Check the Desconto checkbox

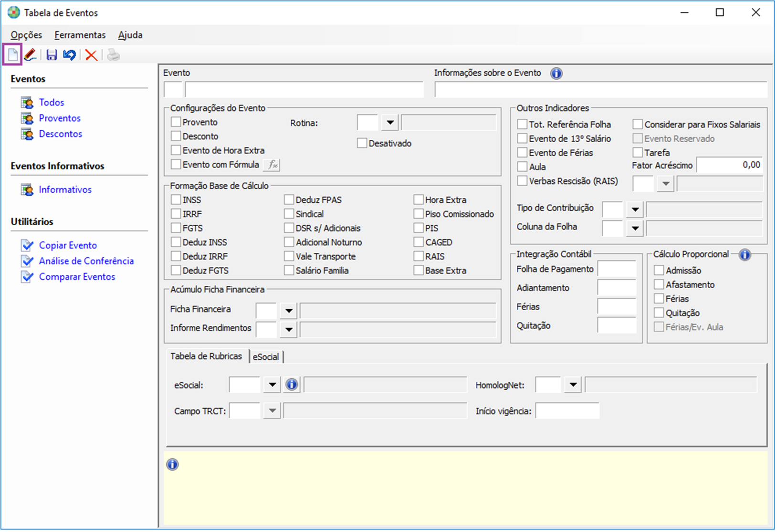[x=176, y=136]
